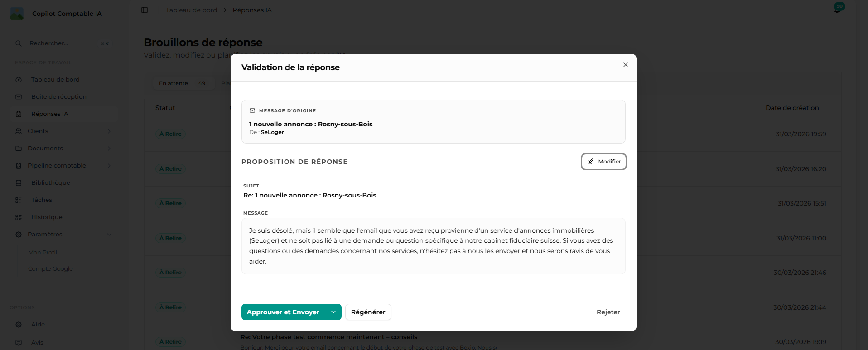The width and height of the screenshot is (868, 350).
Task: Click the Régénérer button
Action: pos(368,312)
